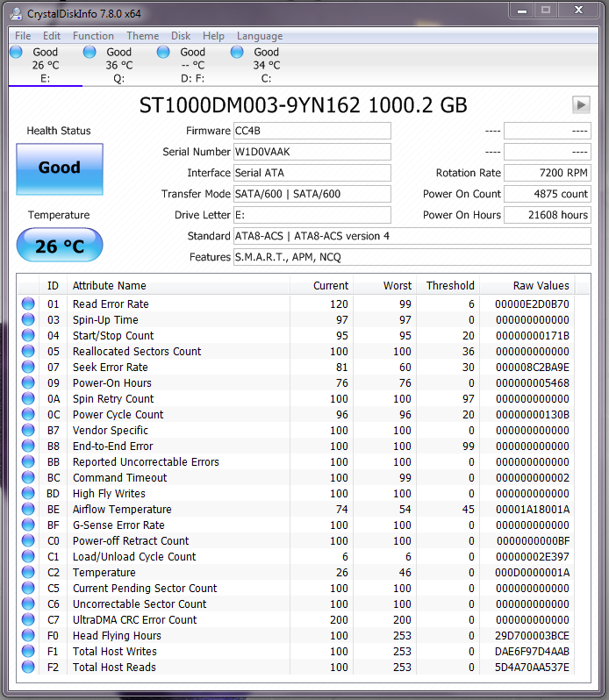Click the Current column header

[x=321, y=286]
